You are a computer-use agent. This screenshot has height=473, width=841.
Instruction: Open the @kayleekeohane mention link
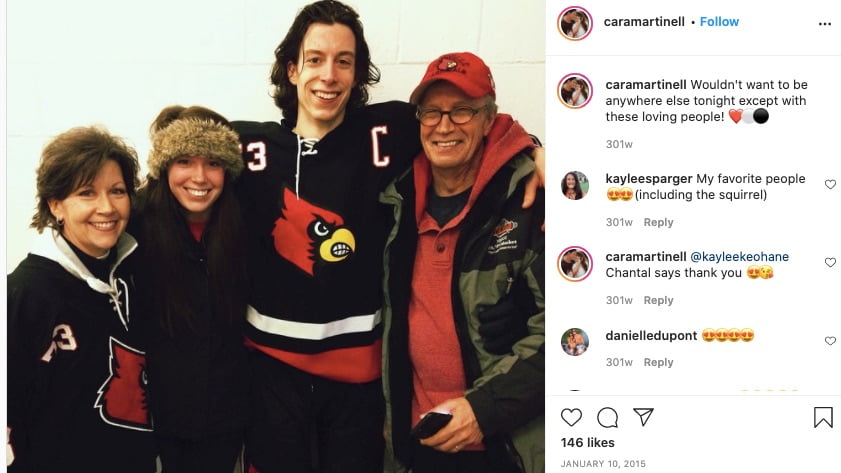pos(739,257)
